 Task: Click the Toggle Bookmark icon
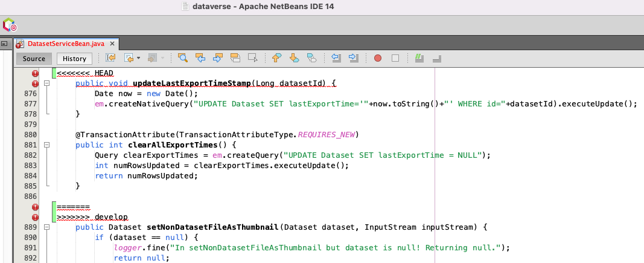coord(311,58)
